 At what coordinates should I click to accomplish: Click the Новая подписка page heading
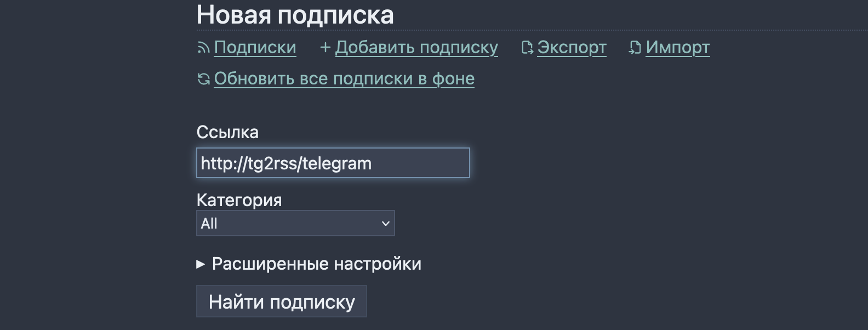coord(295,15)
